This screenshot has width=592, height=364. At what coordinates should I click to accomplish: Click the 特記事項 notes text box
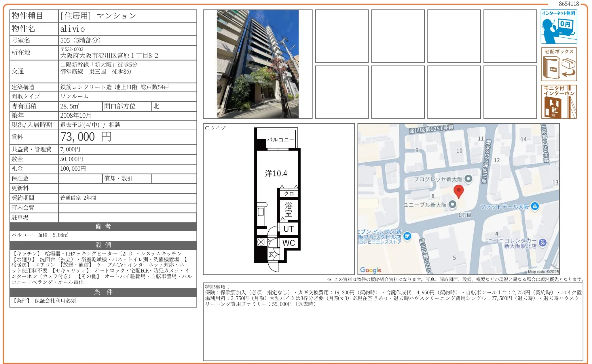click(x=393, y=321)
